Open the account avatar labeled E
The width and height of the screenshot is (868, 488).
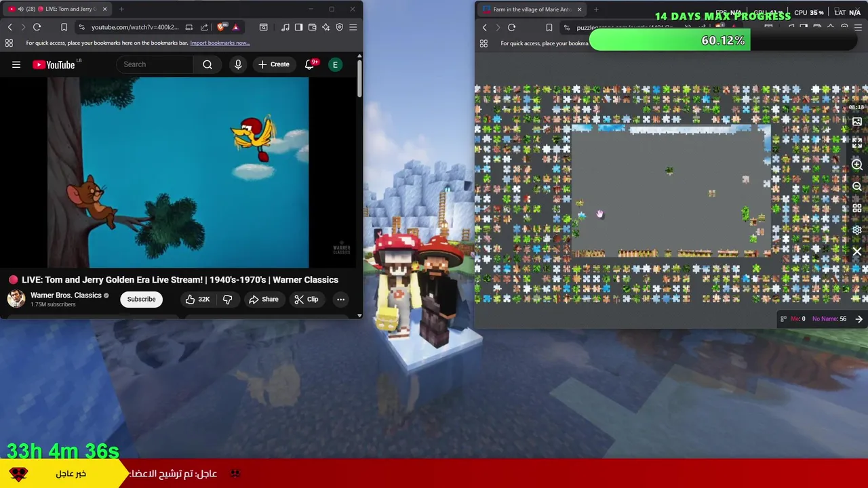click(x=335, y=64)
